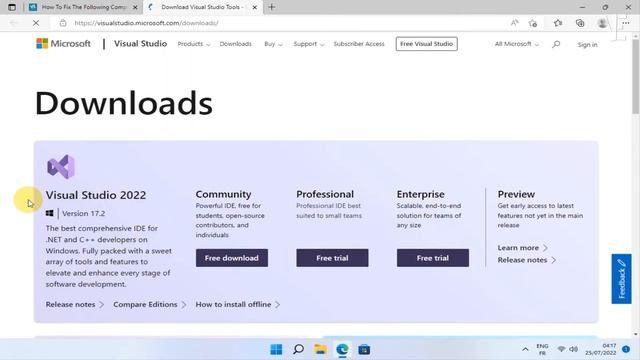Click Enterprise Free trial button

tap(433, 258)
